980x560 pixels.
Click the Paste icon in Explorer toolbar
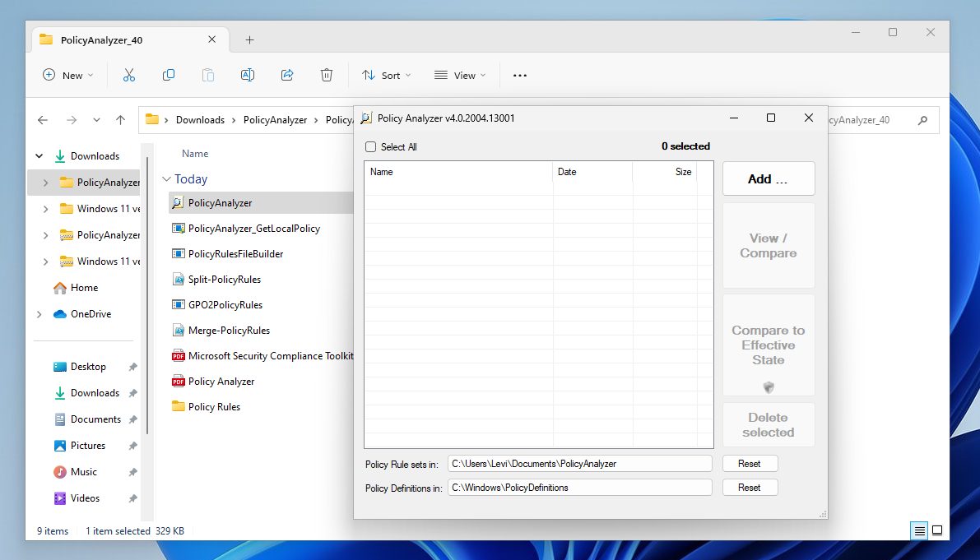point(208,75)
